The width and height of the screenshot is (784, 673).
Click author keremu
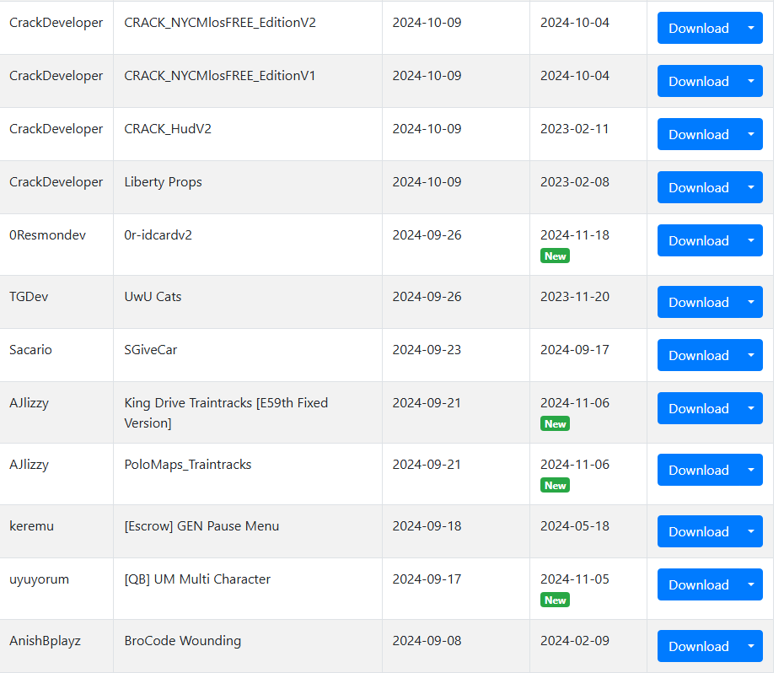pyautogui.click(x=31, y=526)
